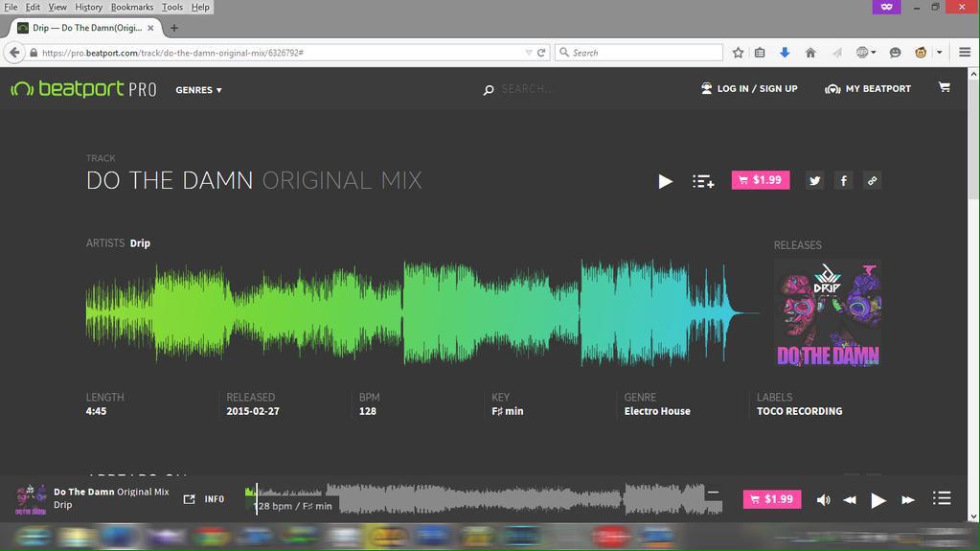Image resolution: width=980 pixels, height=551 pixels.
Task: Click the send paper-plane toolbar icon
Action: pyautogui.click(x=837, y=53)
